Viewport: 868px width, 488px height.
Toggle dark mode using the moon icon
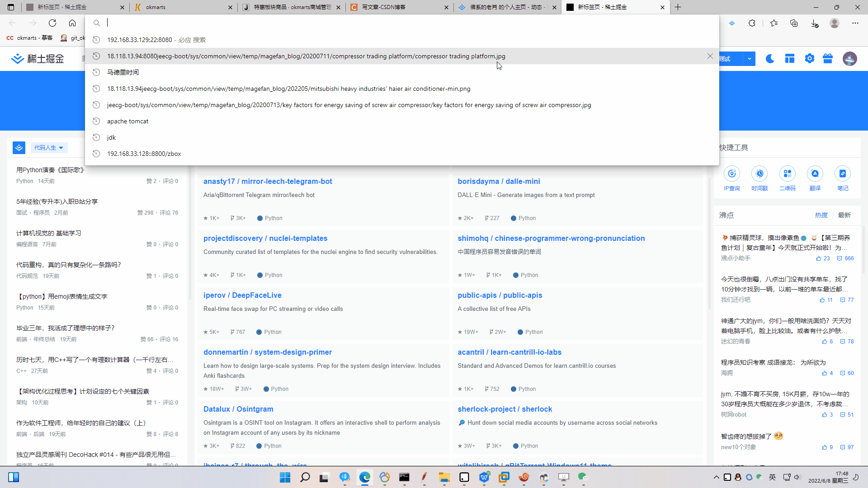770,58
